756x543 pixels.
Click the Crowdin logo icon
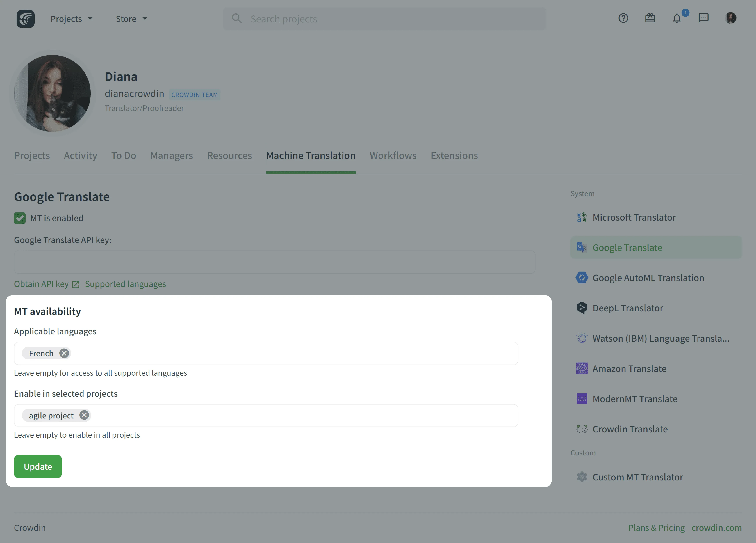pyautogui.click(x=25, y=19)
